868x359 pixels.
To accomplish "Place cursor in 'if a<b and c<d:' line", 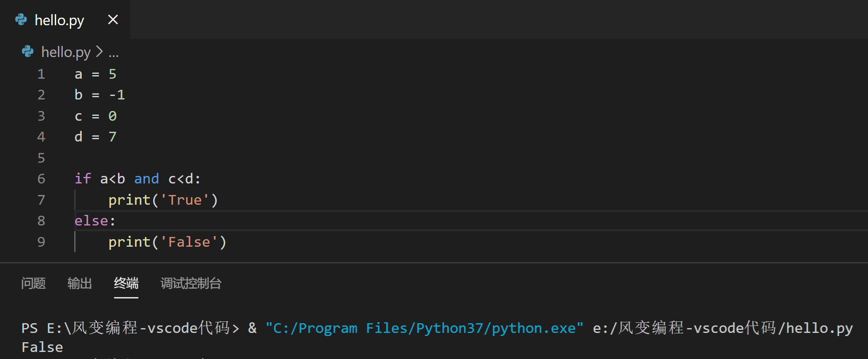I will pos(138,179).
